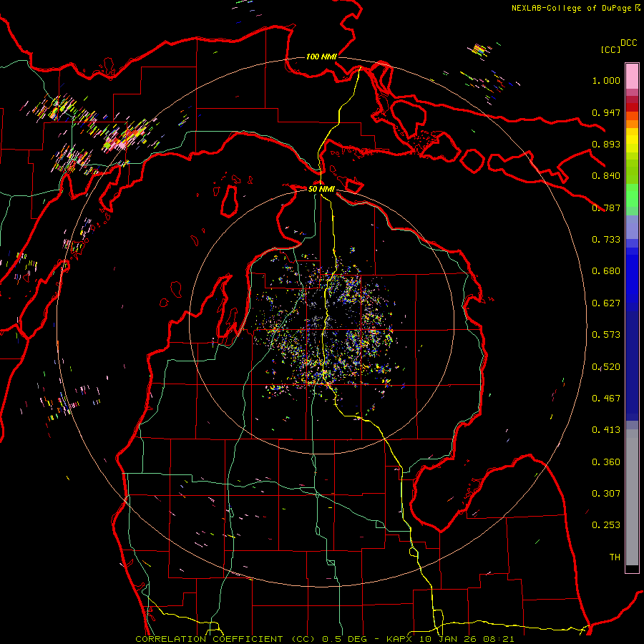The image size is (644, 644).
Task: Click the 0.360 legend value
Action: [x=606, y=462]
